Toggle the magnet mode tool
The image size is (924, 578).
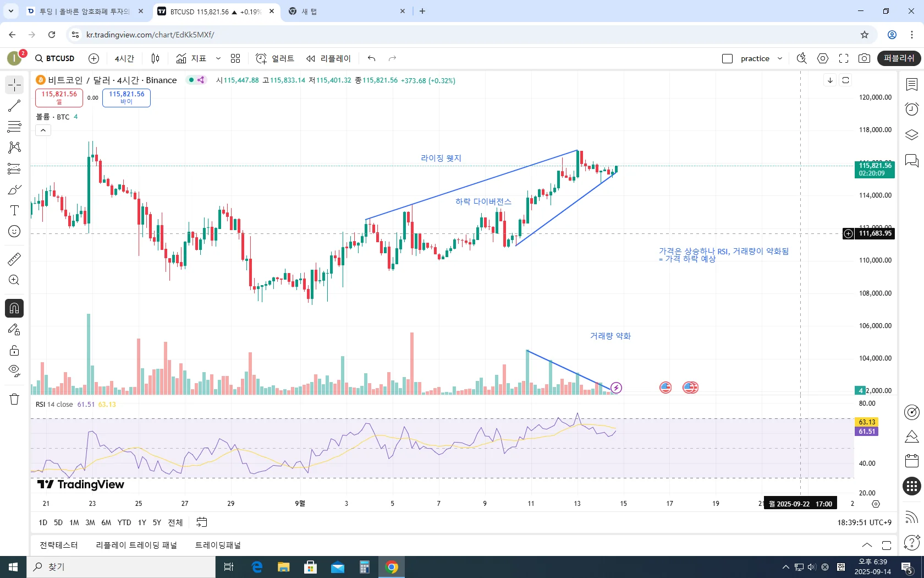point(14,308)
